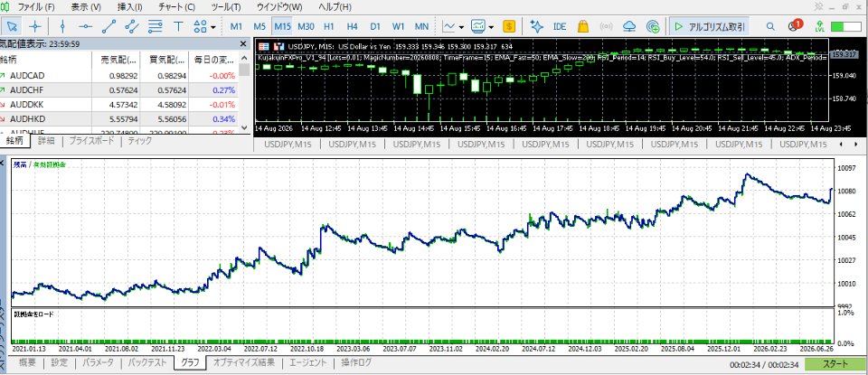Expand the shapes tool dropdown arrow

coord(212,26)
